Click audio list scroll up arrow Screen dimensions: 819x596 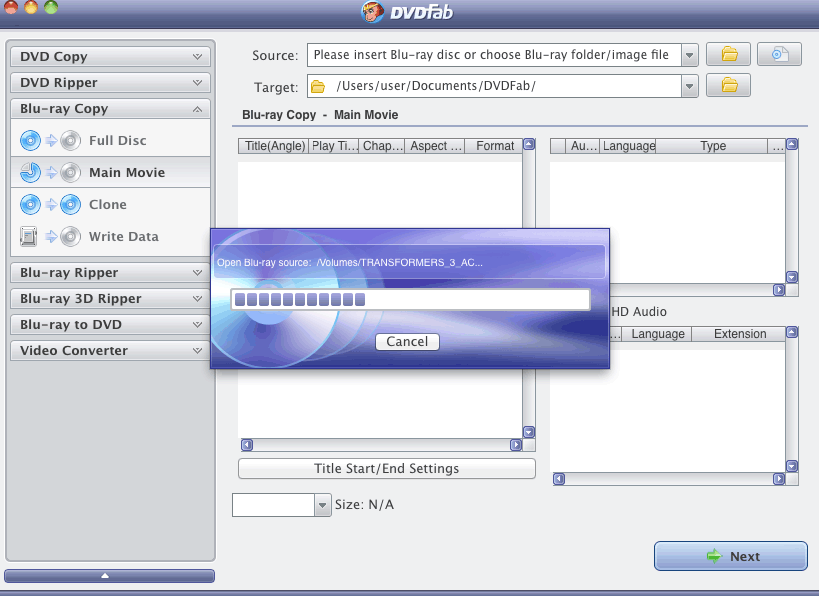pos(792,145)
